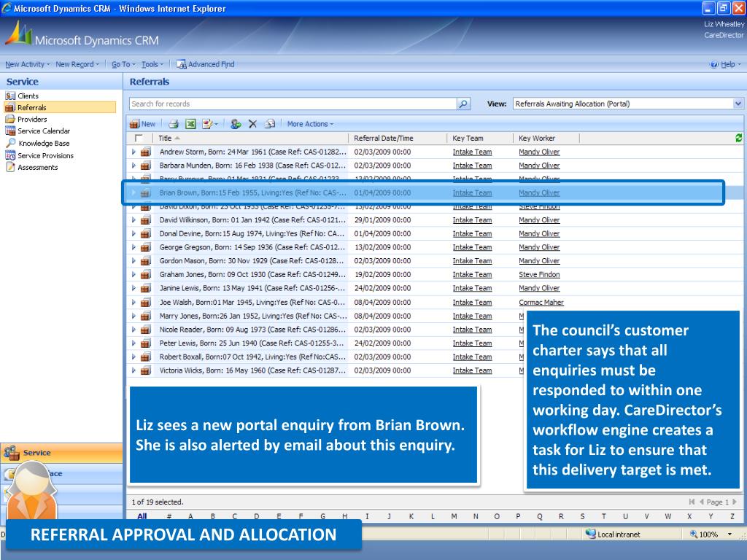The width and height of the screenshot is (747, 560).
Task: Tick the select-all checkbox in the grid header
Action: tap(139, 138)
